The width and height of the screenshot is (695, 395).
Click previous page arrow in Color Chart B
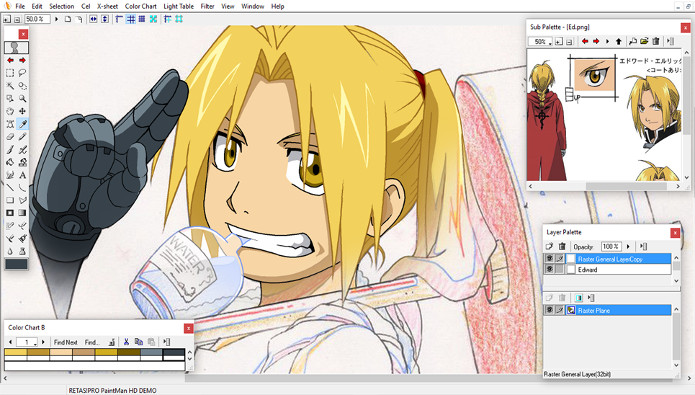pyautogui.click(x=10, y=342)
